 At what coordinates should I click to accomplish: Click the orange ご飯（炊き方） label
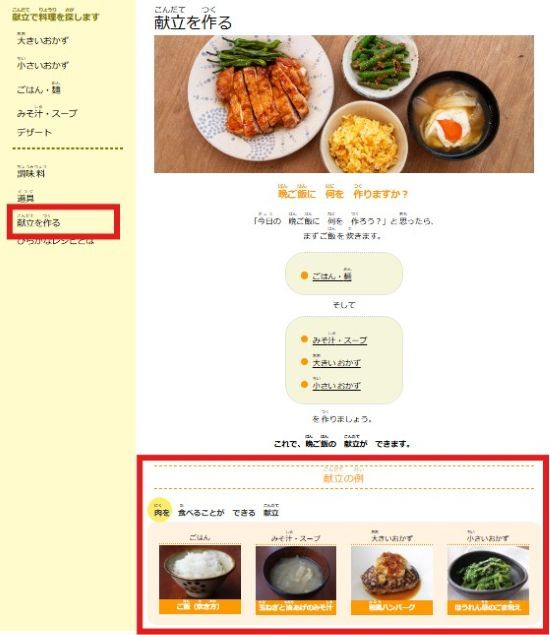(x=200, y=607)
